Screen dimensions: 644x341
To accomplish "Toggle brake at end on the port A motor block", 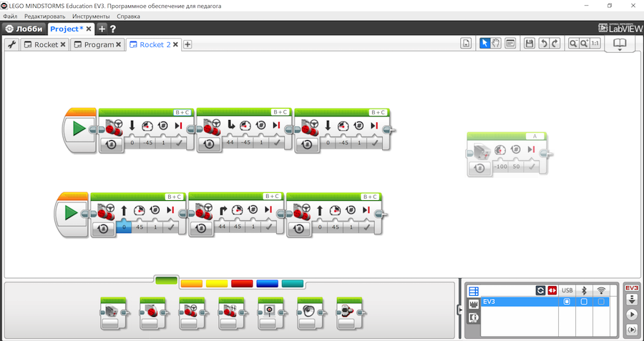I will click(x=532, y=167).
